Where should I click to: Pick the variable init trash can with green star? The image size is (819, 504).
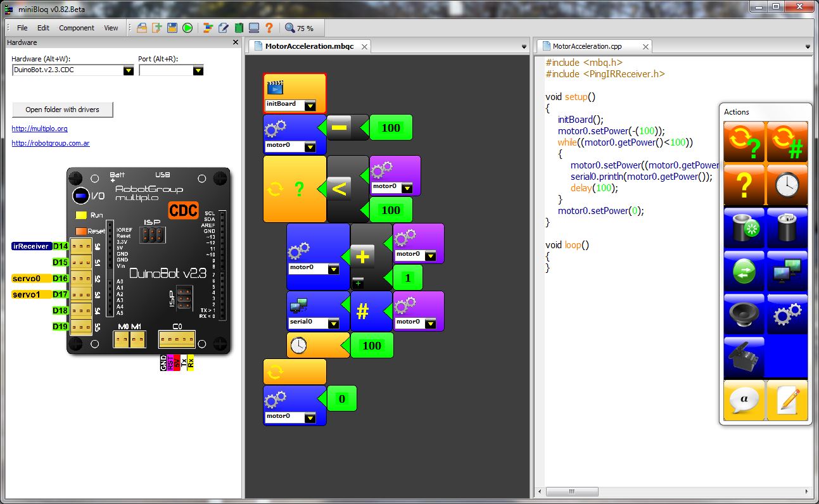[x=744, y=228]
